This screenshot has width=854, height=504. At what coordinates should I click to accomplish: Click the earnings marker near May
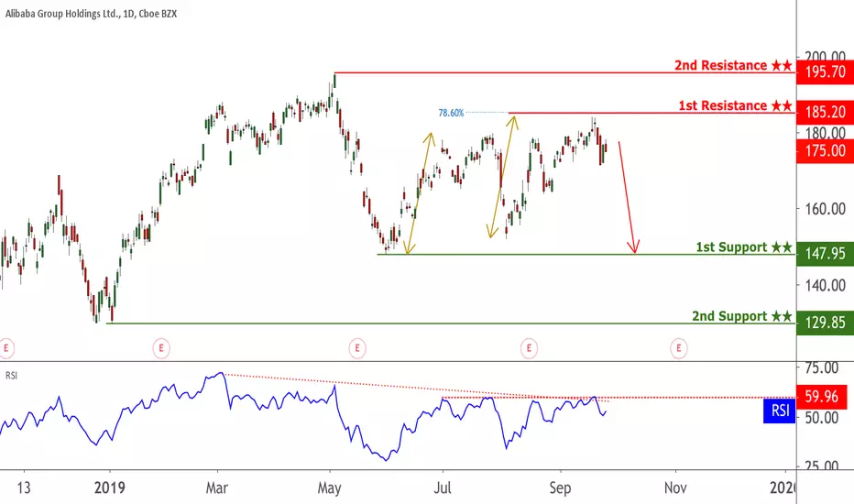pyautogui.click(x=357, y=347)
